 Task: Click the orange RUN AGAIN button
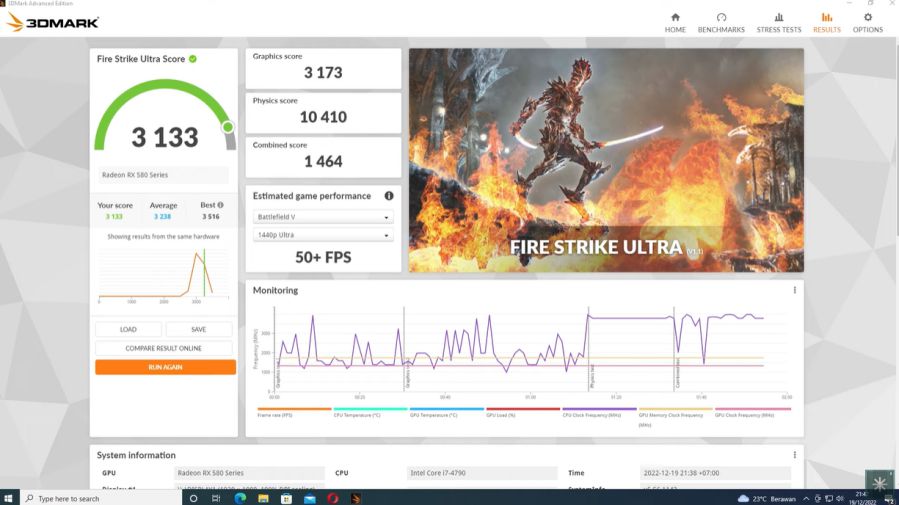point(165,367)
